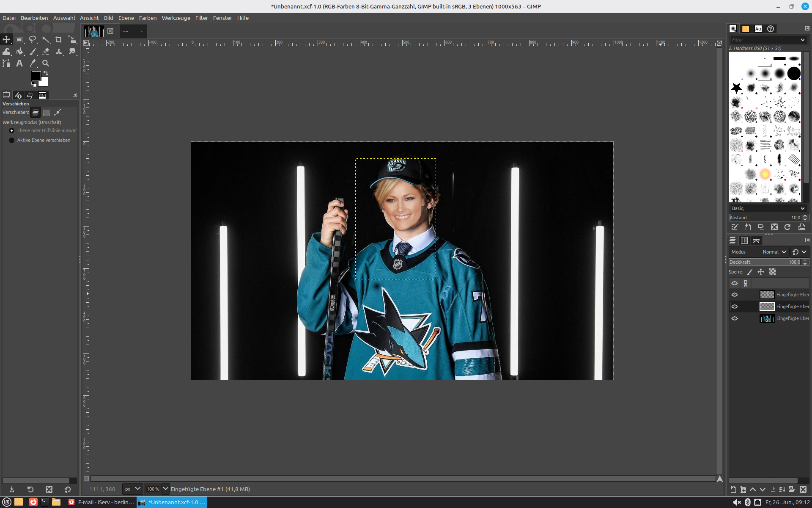
Task: Switch to the Channels tab
Action: click(x=744, y=240)
